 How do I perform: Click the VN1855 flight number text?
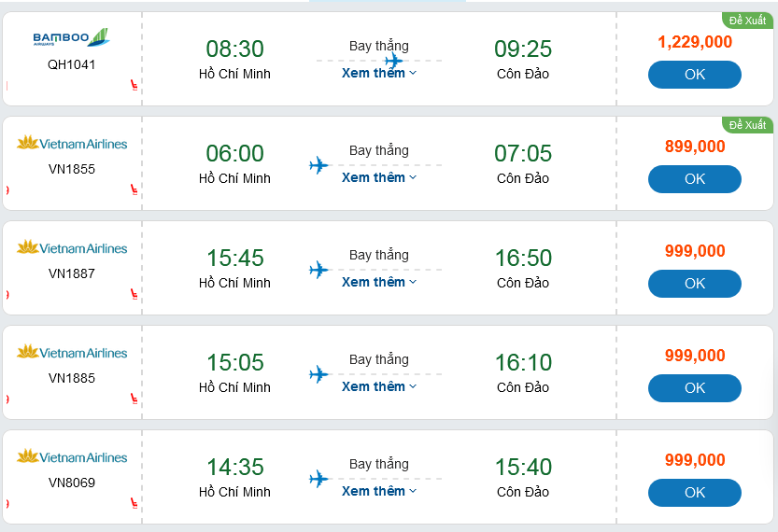[72, 170]
